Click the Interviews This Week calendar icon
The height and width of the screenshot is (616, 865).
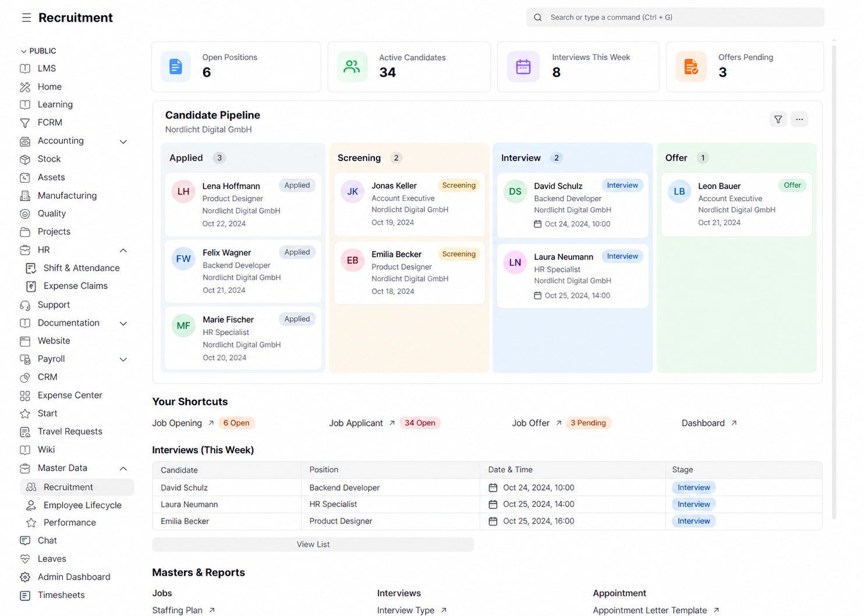tap(523, 66)
